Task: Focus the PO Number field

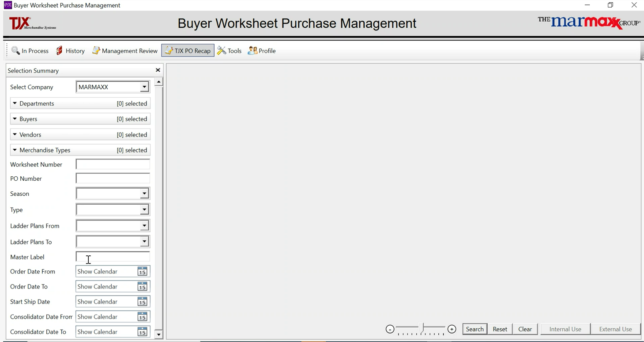Action: tap(113, 179)
